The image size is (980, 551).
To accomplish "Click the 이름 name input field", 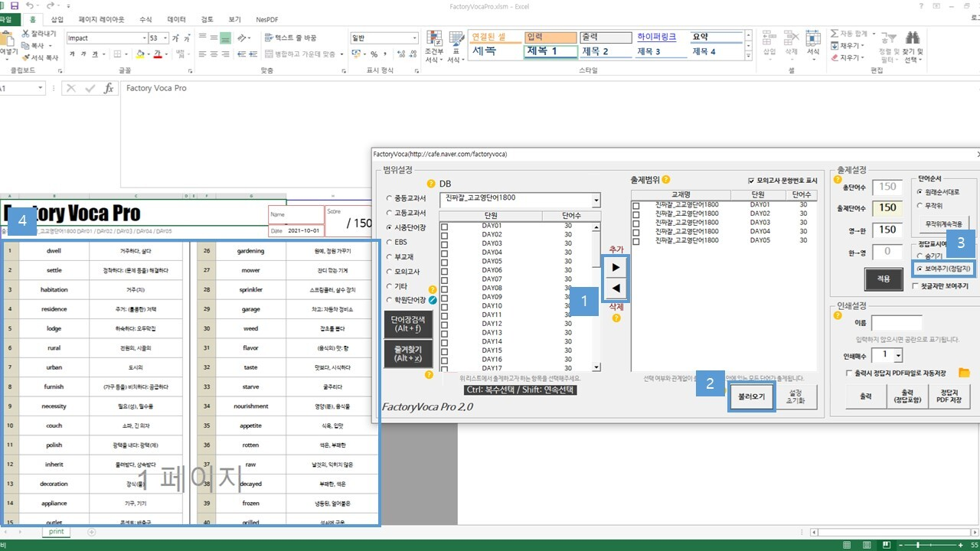I will tap(897, 323).
